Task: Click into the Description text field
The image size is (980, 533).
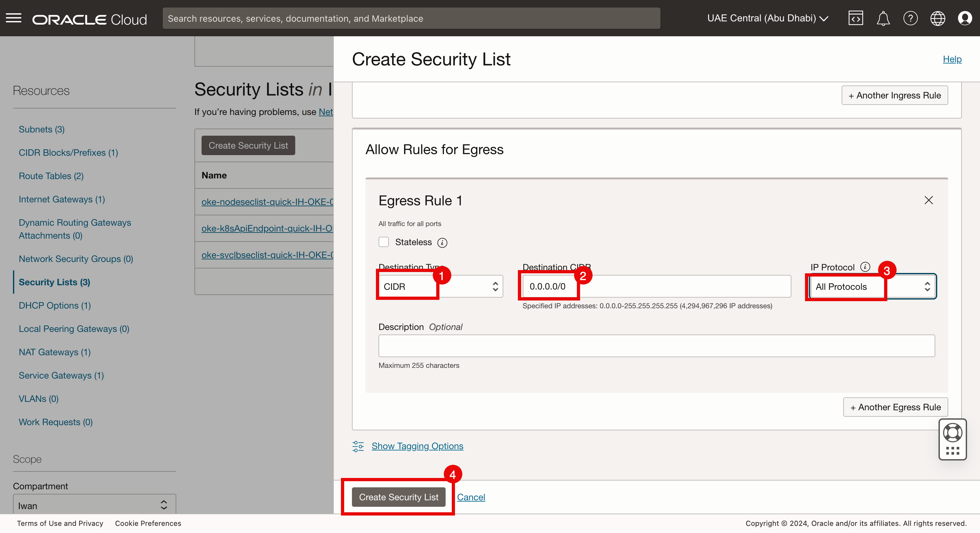Action: [656, 346]
